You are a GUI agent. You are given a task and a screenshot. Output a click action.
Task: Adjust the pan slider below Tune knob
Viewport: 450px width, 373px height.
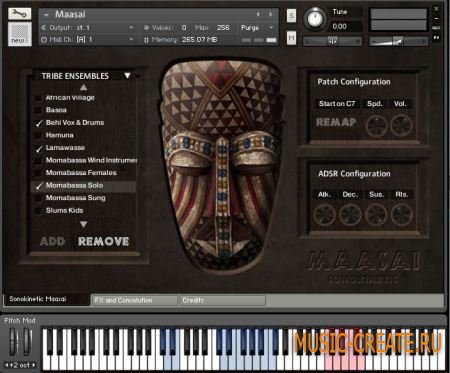coord(332,41)
